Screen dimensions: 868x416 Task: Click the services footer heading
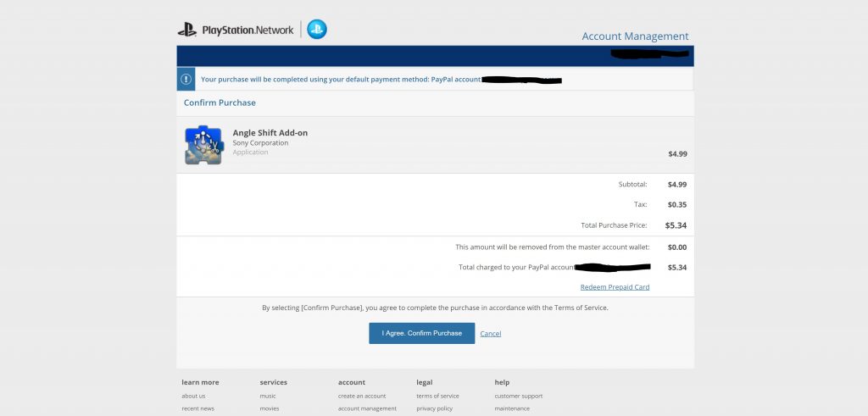(x=274, y=382)
